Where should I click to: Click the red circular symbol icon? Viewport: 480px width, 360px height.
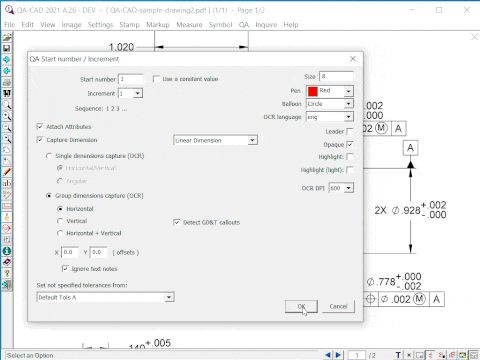(7, 228)
